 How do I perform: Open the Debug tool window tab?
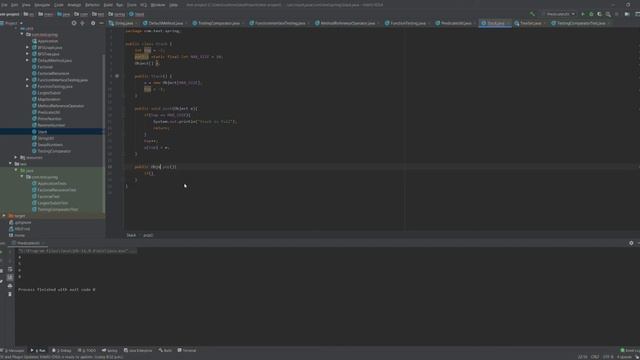[x=61, y=350]
